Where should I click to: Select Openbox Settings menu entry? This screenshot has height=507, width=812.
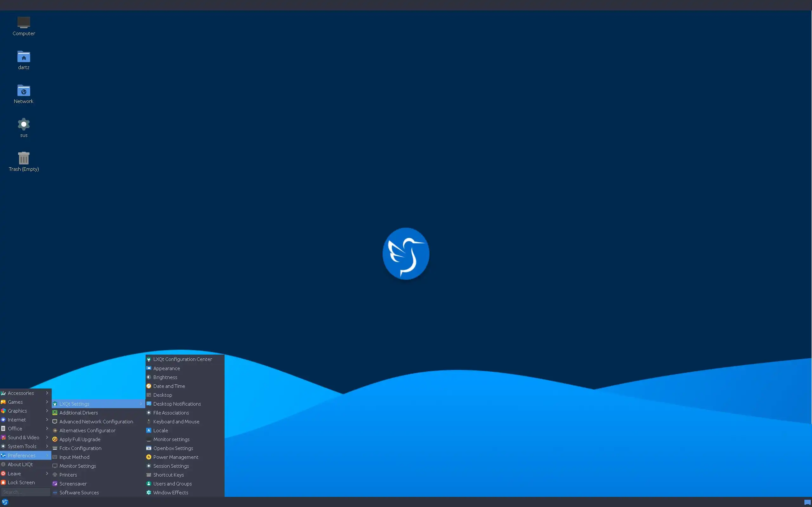click(173, 448)
